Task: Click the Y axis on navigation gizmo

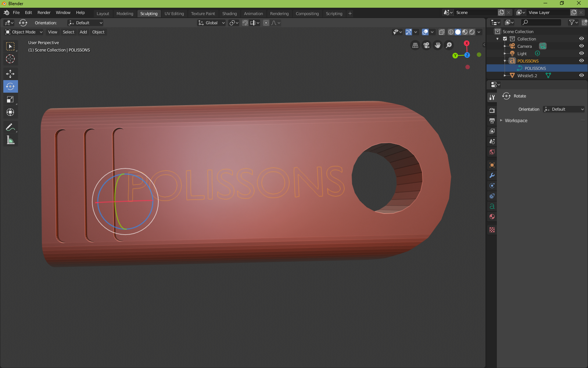Action: pyautogui.click(x=455, y=56)
